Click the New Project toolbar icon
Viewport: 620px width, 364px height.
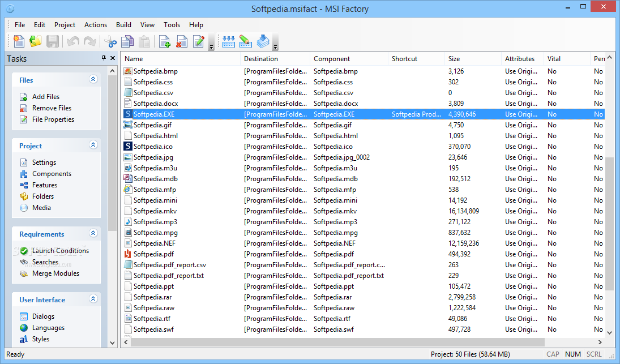click(x=19, y=41)
